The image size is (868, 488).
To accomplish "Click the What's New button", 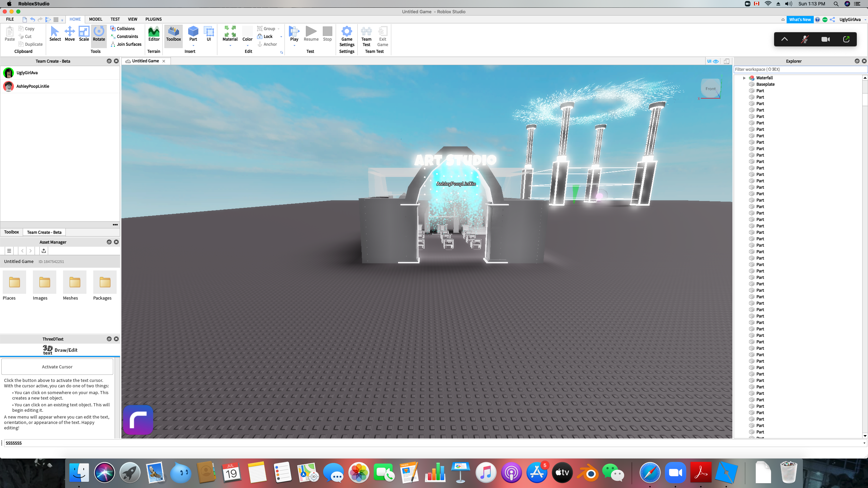I will pos(800,20).
